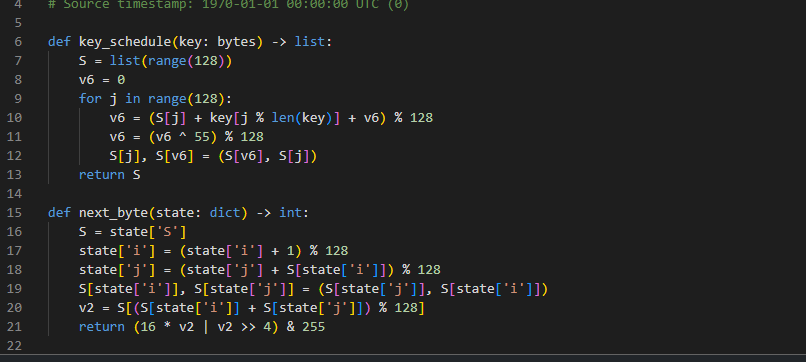Click the number 55 in the XOR line

pyautogui.click(x=202, y=137)
